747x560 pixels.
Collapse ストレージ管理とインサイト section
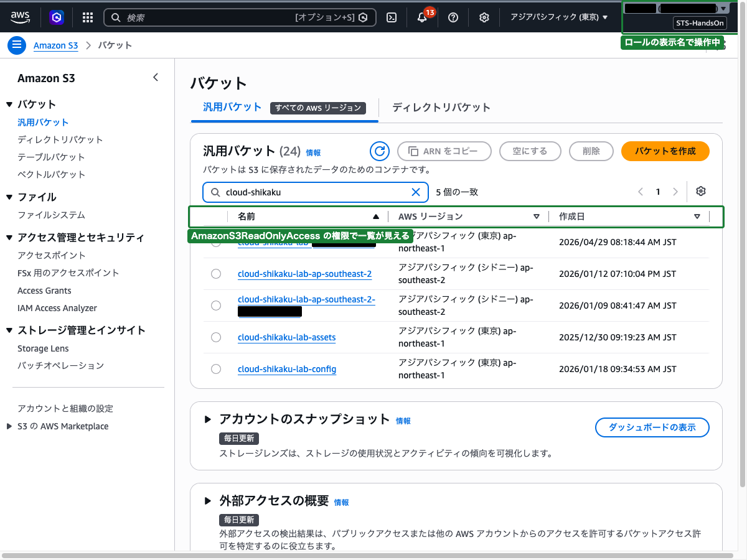[x=9, y=330]
